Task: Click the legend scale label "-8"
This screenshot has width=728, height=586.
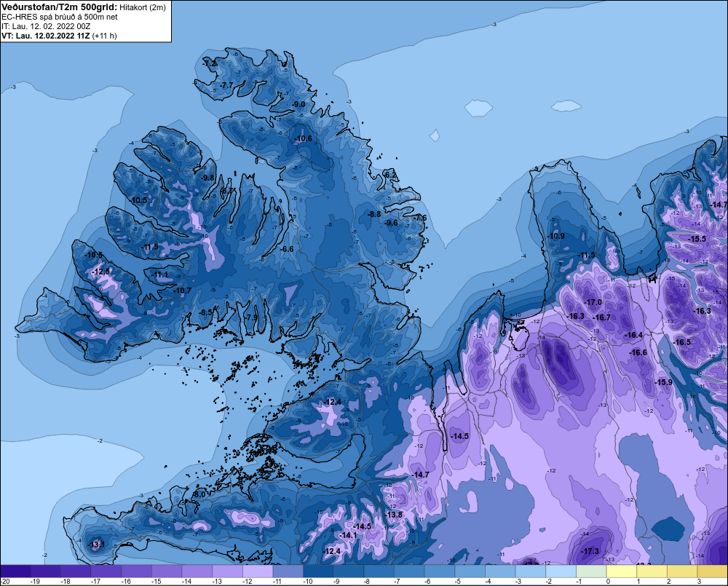Action: point(367,582)
